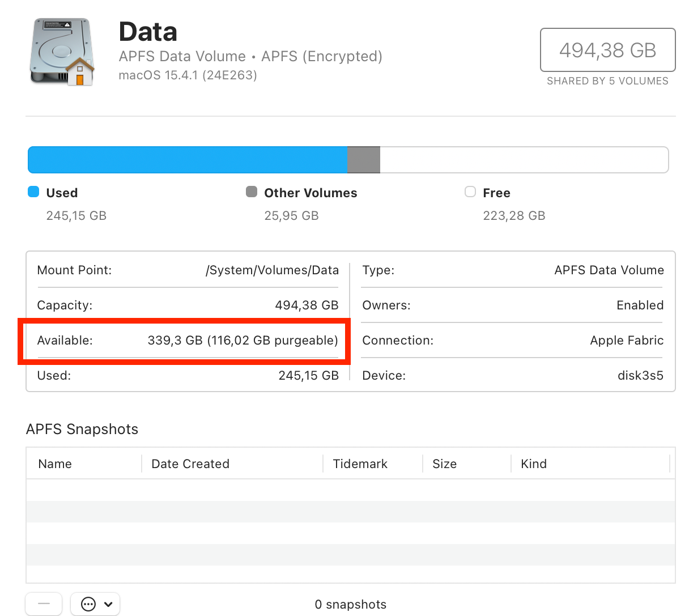Click the white Free legend swatch

click(x=470, y=192)
